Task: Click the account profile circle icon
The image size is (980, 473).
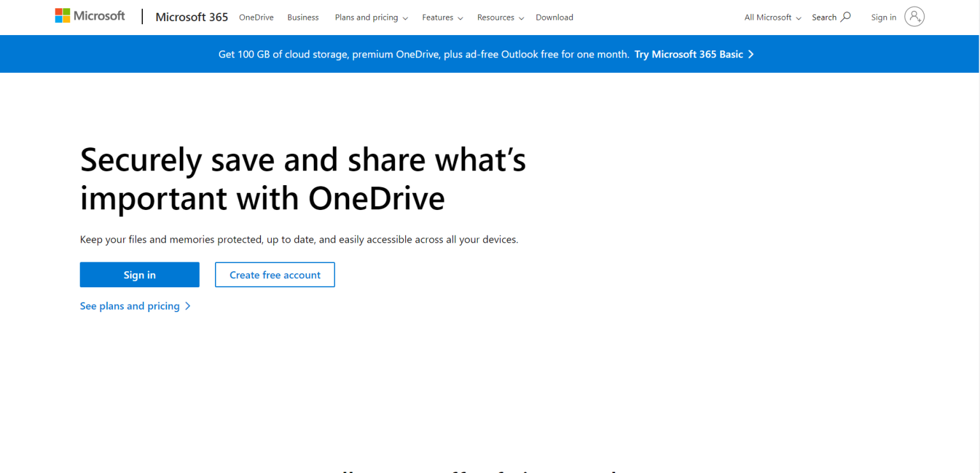Action: (914, 17)
